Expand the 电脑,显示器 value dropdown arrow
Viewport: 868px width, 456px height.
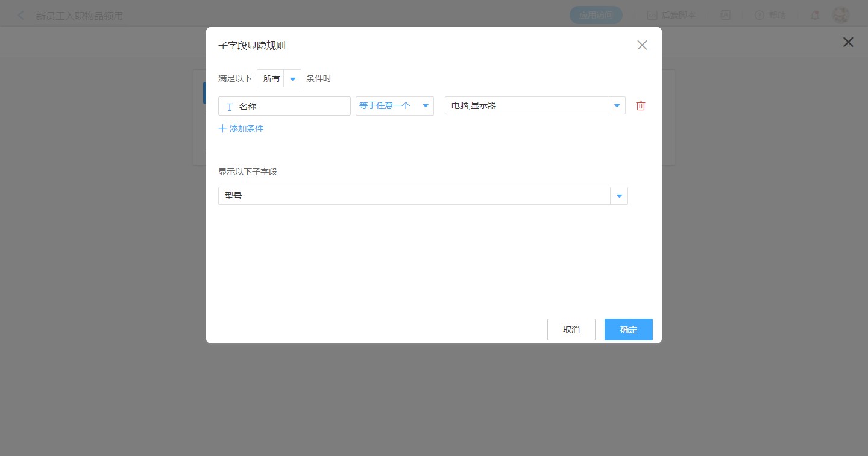[617, 106]
